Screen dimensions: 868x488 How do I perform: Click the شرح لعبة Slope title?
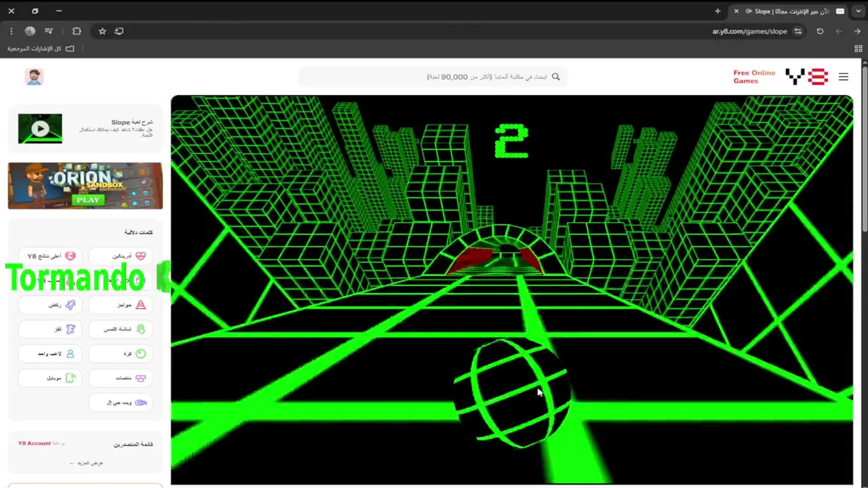tap(132, 123)
